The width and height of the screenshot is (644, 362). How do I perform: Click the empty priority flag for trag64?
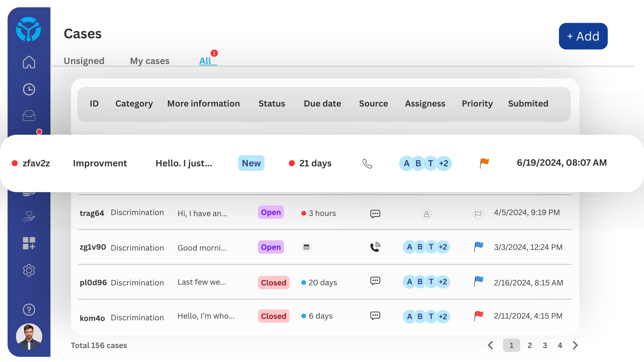[x=478, y=214]
